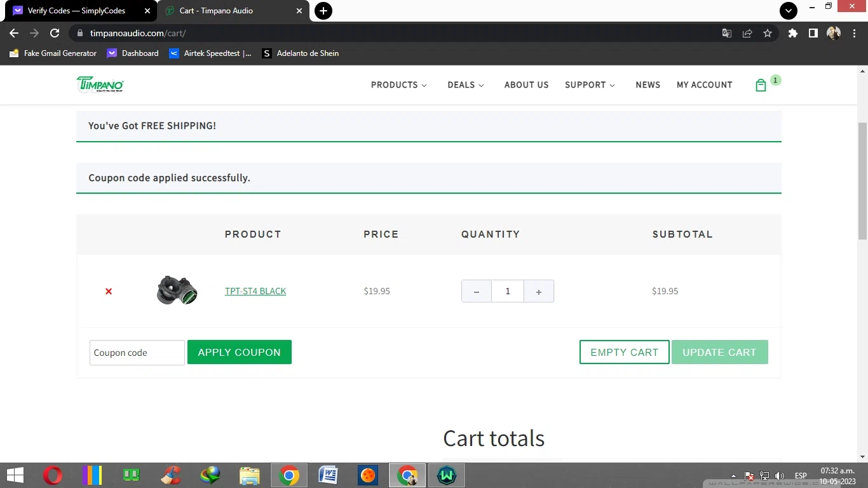Reload the page with refresh icon
Screen dimensions: 868x488
(55, 33)
